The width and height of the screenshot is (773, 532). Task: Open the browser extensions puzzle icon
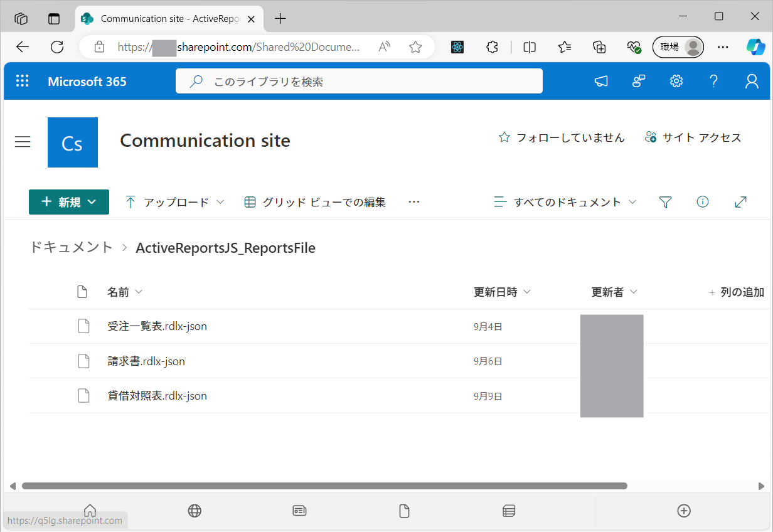493,47
